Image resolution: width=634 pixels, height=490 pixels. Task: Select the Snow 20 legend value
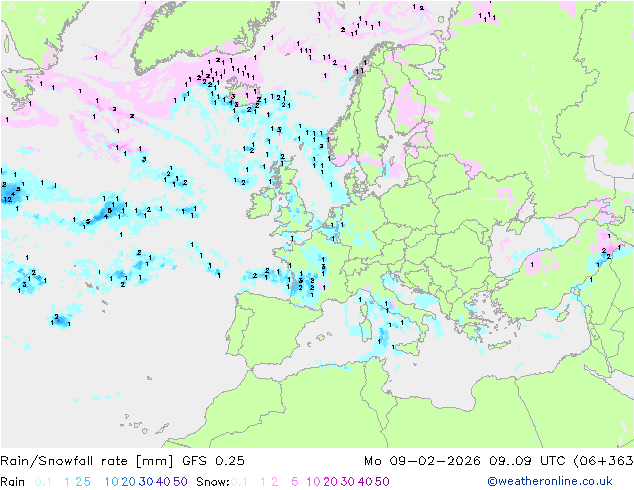[x=330, y=482]
